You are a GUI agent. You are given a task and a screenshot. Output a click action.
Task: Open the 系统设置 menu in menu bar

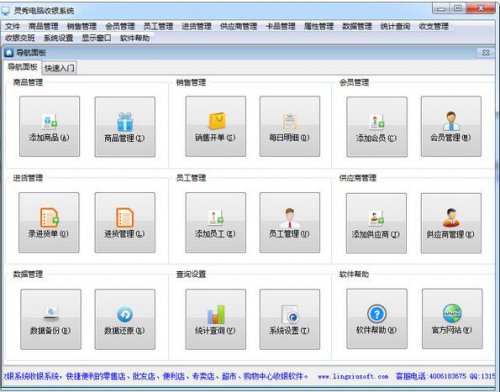coord(59,38)
